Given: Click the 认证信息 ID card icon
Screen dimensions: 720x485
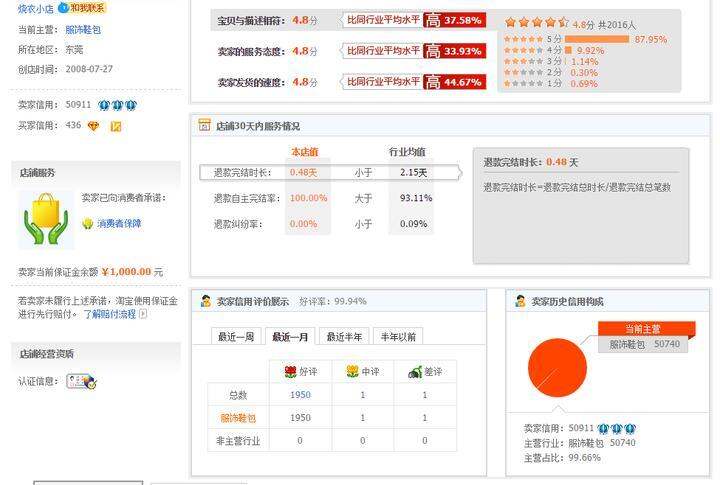Looking at the screenshot, I should tap(81, 381).
